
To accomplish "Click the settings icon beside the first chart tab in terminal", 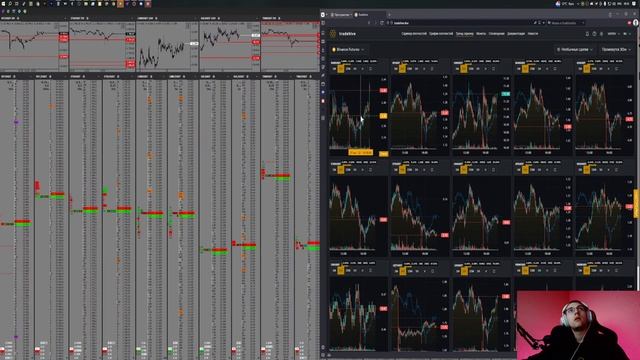I will (18, 18).
